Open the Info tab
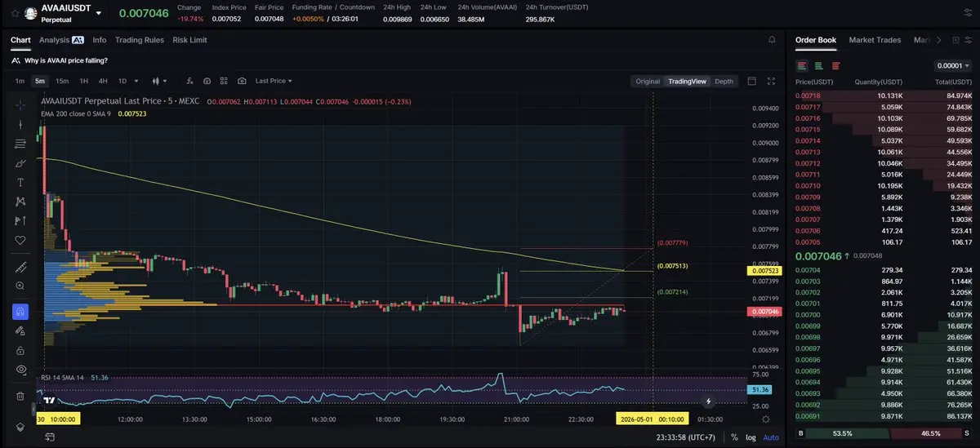 pos(100,39)
